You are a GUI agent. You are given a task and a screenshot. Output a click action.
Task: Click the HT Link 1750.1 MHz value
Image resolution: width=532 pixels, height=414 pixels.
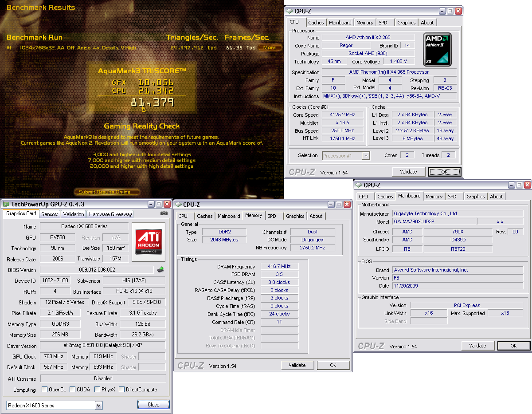pos(343,138)
